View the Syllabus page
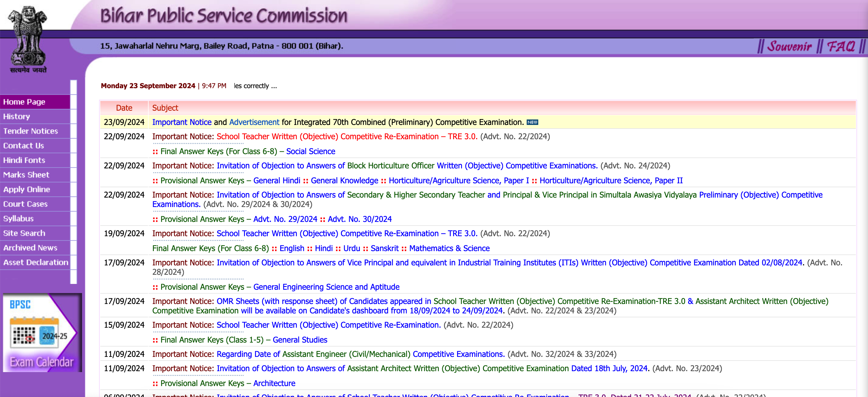This screenshot has width=868, height=397. (35, 218)
